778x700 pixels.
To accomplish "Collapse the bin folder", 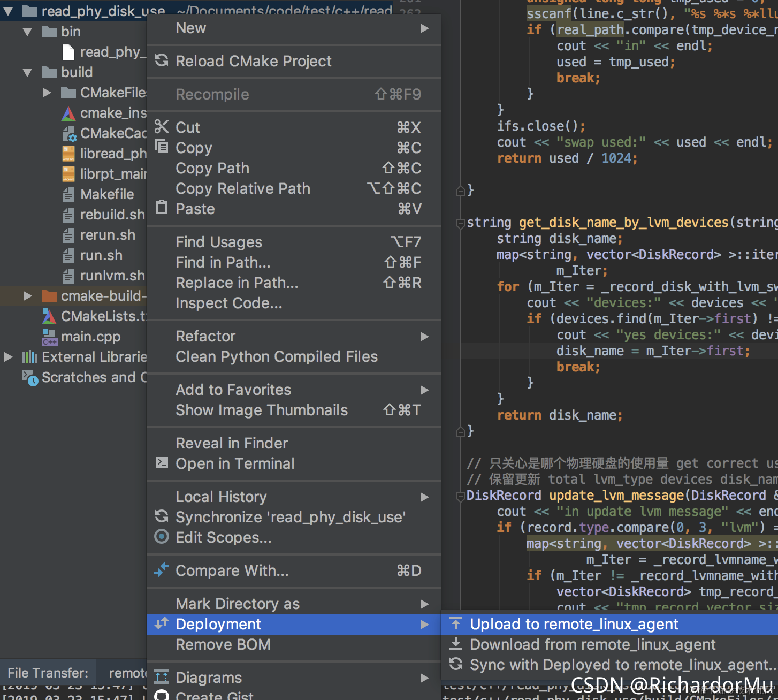I will pos(28,32).
